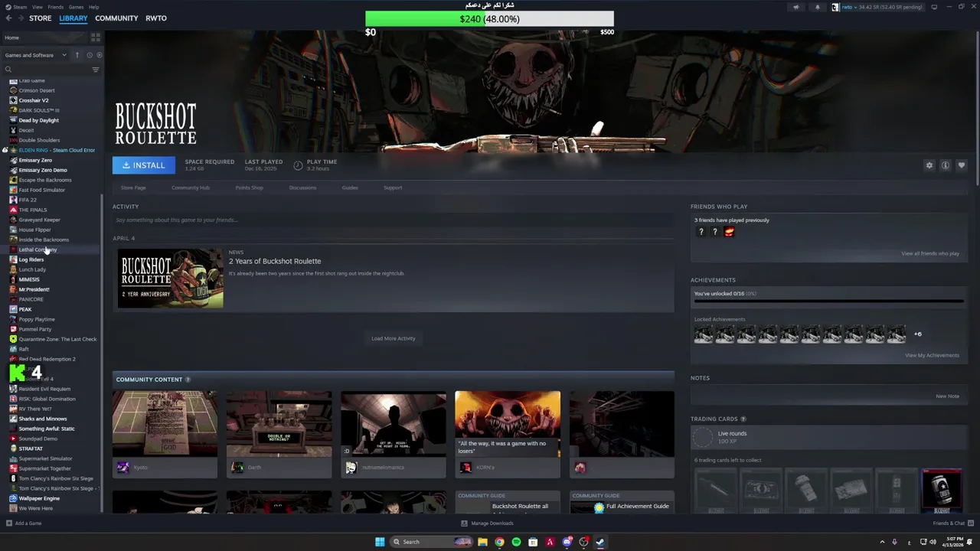Click the forward navigation arrow
The image size is (980, 551).
[21, 18]
